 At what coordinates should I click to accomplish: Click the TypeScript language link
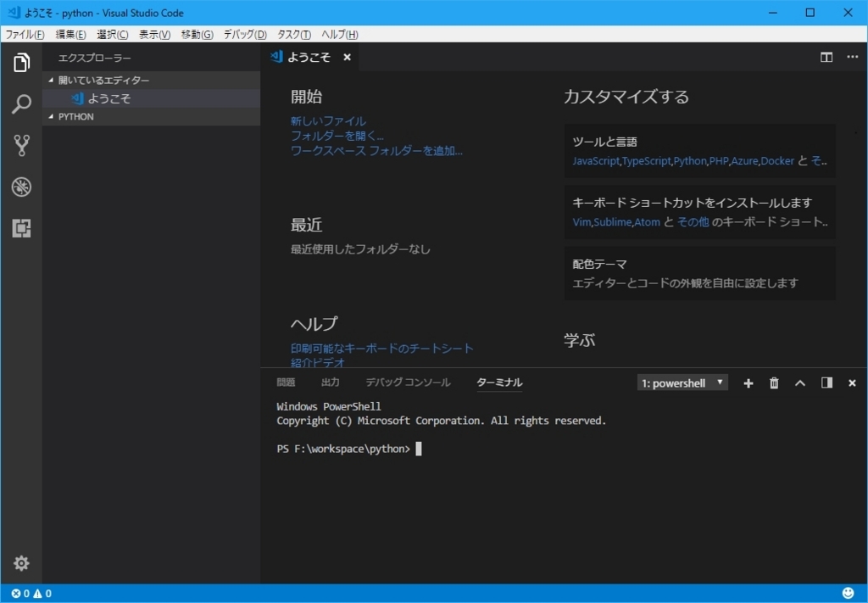click(647, 161)
